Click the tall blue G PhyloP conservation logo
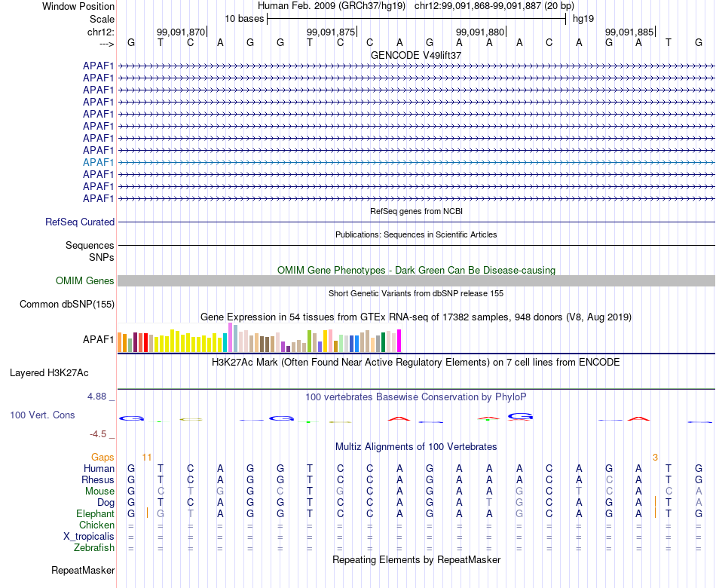716x588 pixels. (520, 417)
